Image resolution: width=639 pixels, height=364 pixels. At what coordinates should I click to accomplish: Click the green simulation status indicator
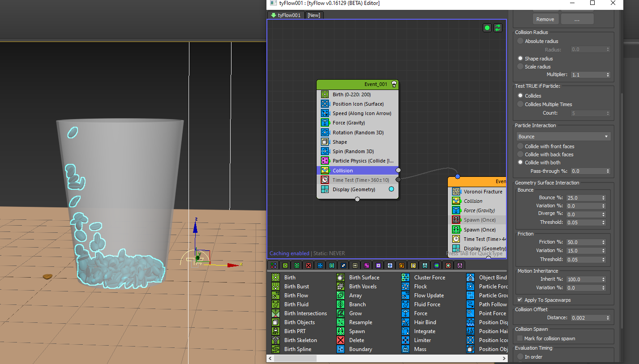[487, 28]
